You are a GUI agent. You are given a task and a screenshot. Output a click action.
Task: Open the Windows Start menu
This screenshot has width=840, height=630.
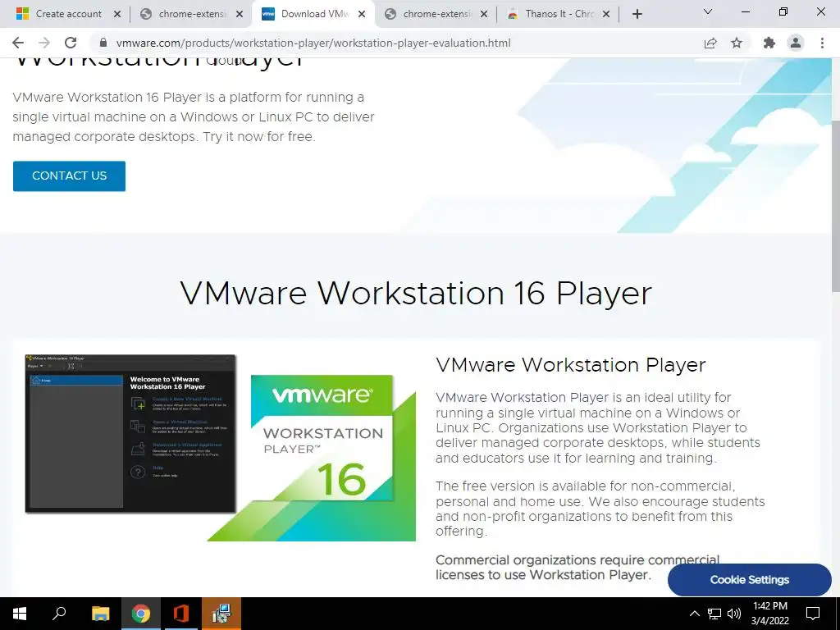click(20, 614)
